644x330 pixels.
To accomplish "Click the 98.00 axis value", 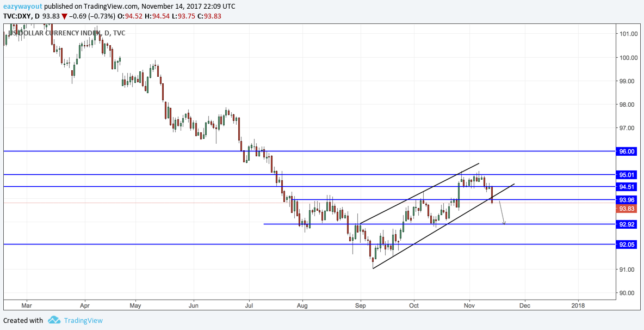I will [628, 105].
